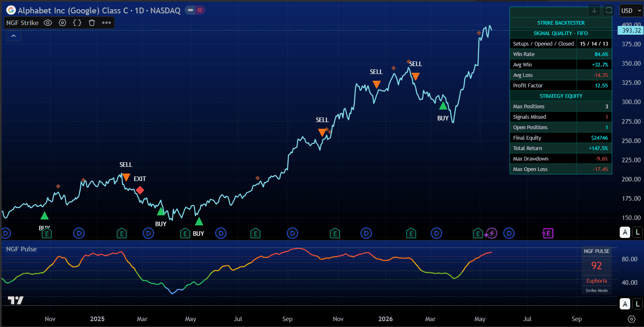Open dividend D marker near June 2026
Image resolution: width=644 pixels, height=327 pixels.
[x=509, y=233]
